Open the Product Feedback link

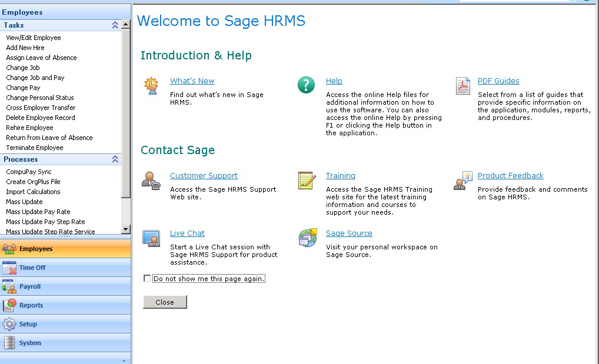[x=510, y=176]
